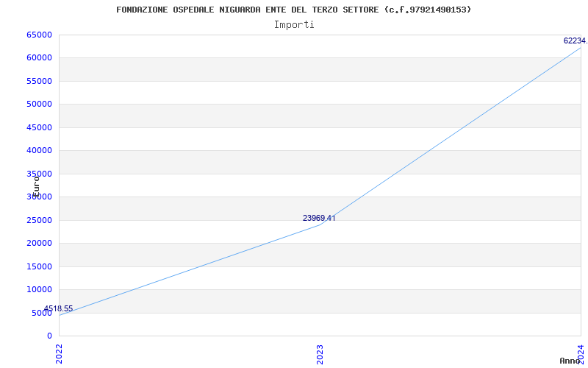This screenshot has width=588, height=368.
Task: Click the 0 y-axis value
Action: (49, 336)
